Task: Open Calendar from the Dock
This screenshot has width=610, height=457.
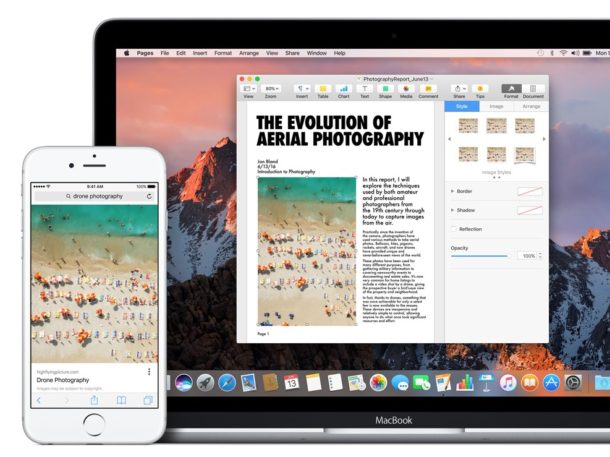Action: point(291,383)
